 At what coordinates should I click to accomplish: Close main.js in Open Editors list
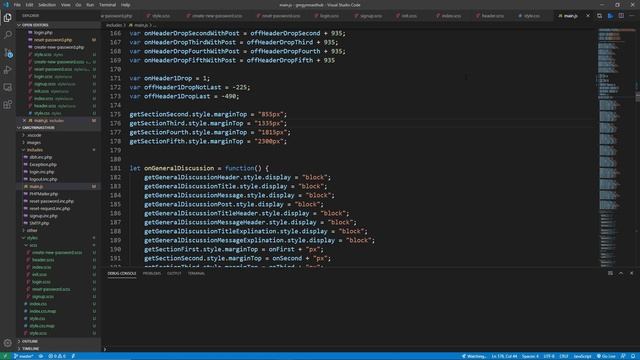coord(24,121)
